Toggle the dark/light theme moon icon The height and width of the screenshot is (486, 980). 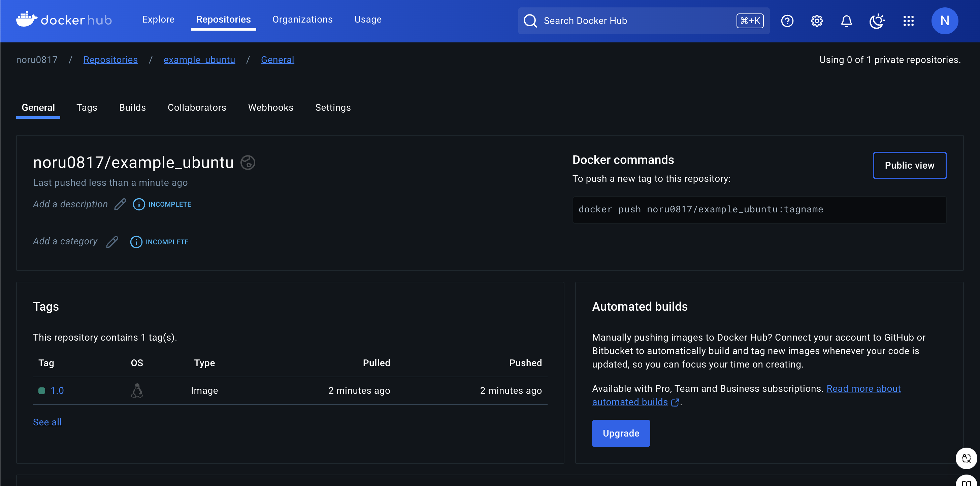[x=877, y=21]
